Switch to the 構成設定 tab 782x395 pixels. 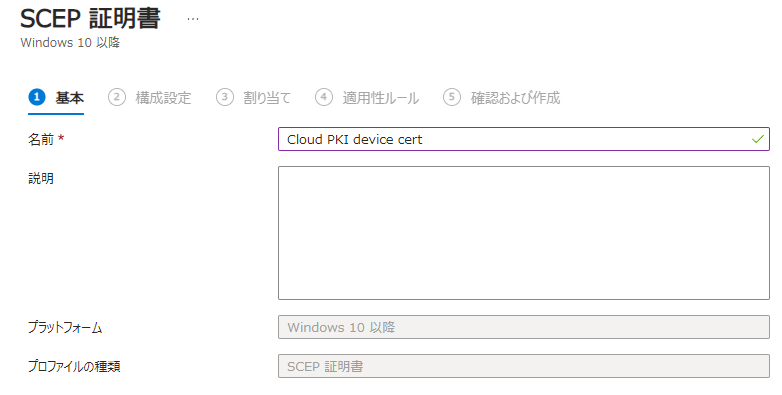click(163, 98)
